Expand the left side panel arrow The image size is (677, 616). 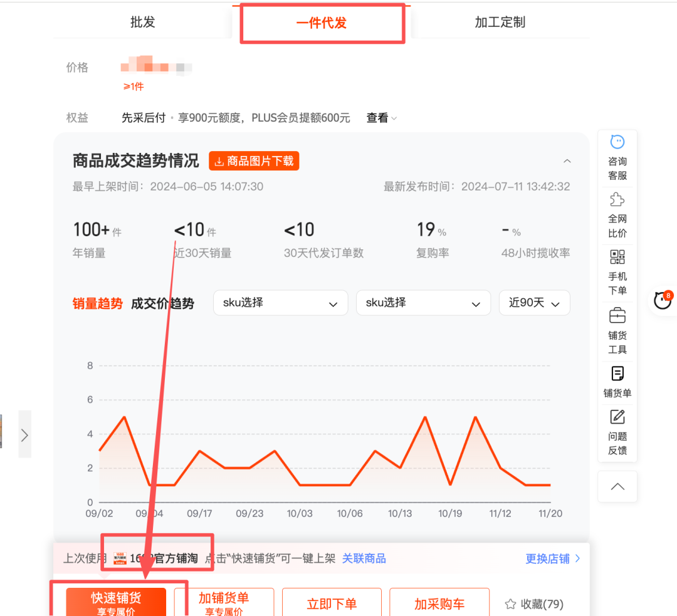tap(24, 433)
